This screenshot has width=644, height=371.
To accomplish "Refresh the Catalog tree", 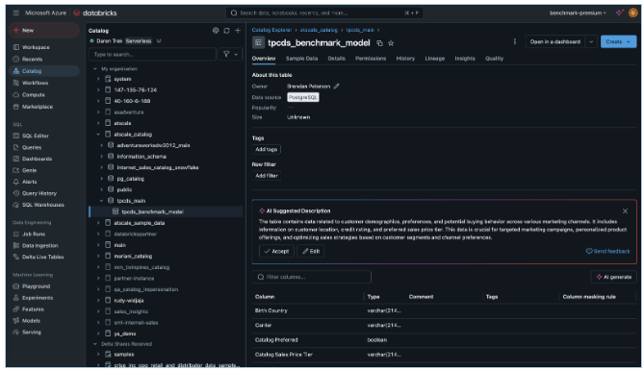I will (x=227, y=30).
